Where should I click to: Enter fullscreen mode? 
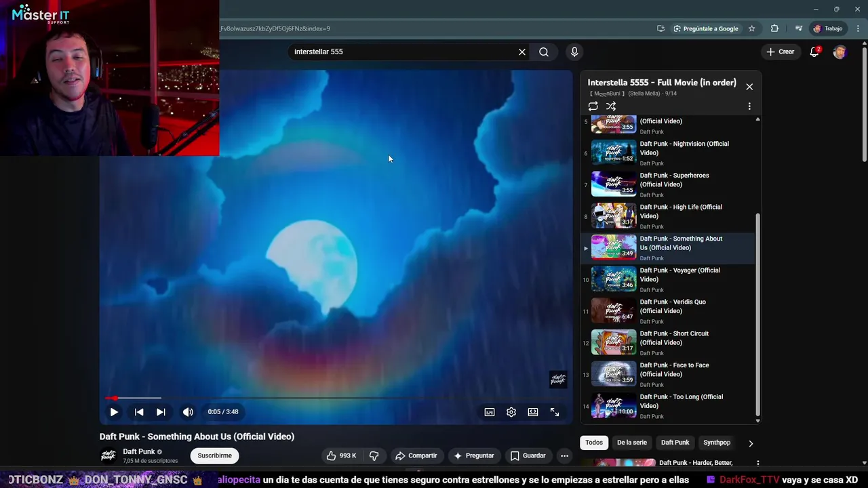pos(555,412)
